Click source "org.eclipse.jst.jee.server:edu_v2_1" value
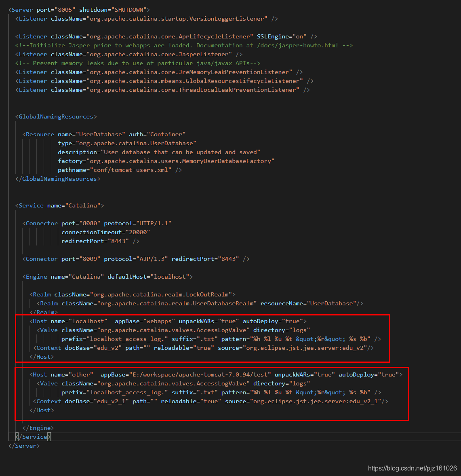This screenshot has height=476, width=461. (316, 401)
